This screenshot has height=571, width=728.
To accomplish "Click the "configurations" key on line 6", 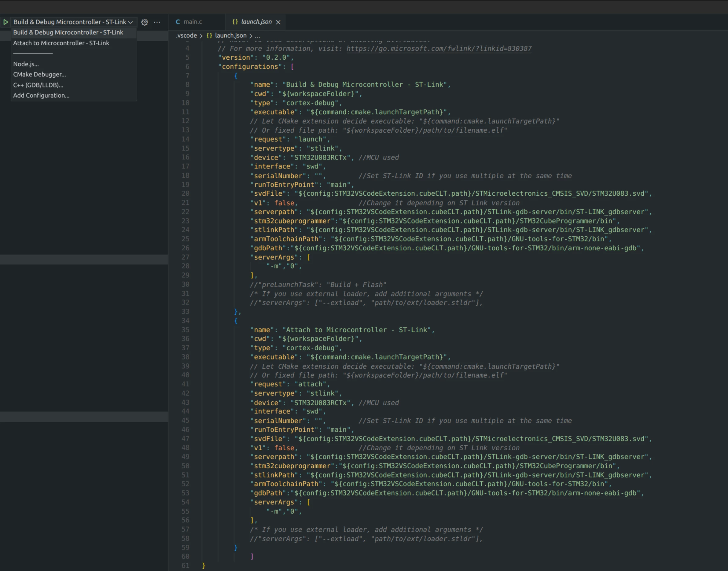I will click(250, 67).
